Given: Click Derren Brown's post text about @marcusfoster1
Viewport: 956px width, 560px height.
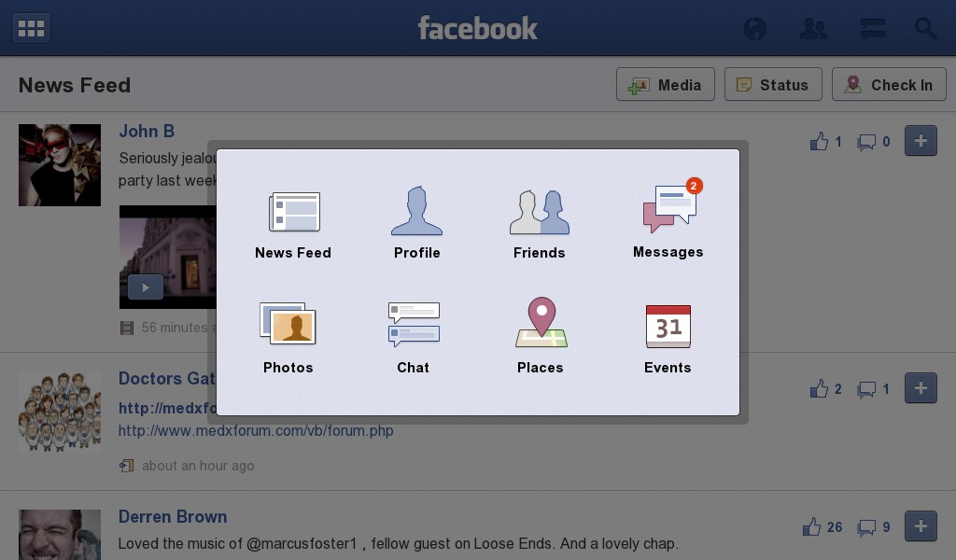Looking at the screenshot, I should 398,543.
